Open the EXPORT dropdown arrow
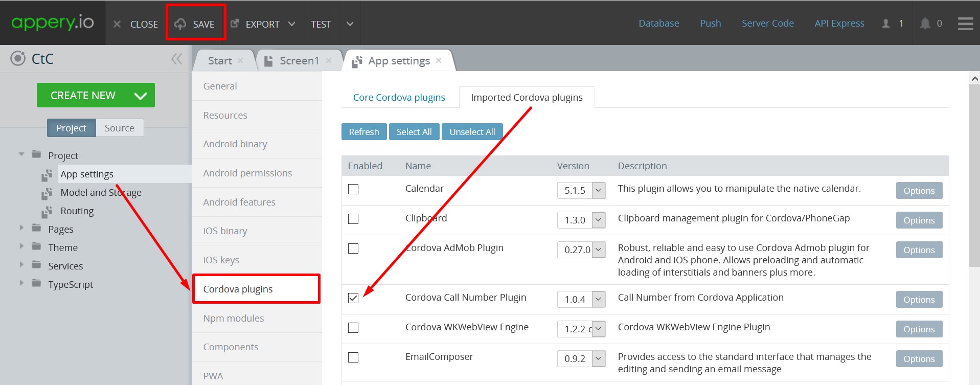This screenshot has width=980, height=385. pyautogui.click(x=292, y=24)
